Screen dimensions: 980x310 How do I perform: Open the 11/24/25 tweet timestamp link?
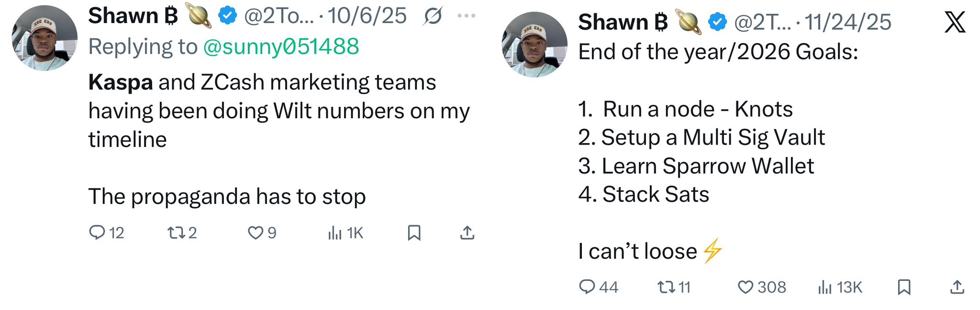pos(848,22)
